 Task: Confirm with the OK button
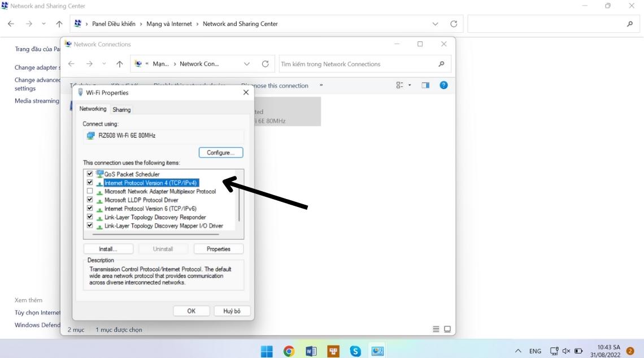coord(192,311)
